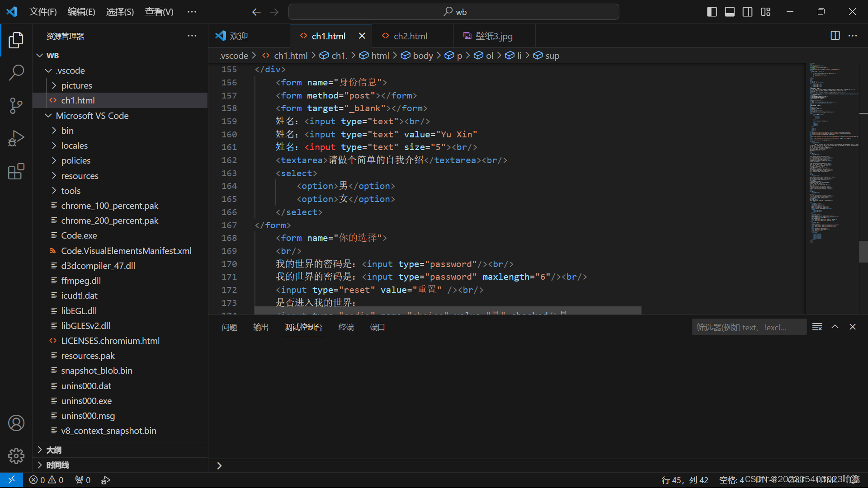Open the Accounts menu icon
The image size is (868, 488).
coord(16,423)
